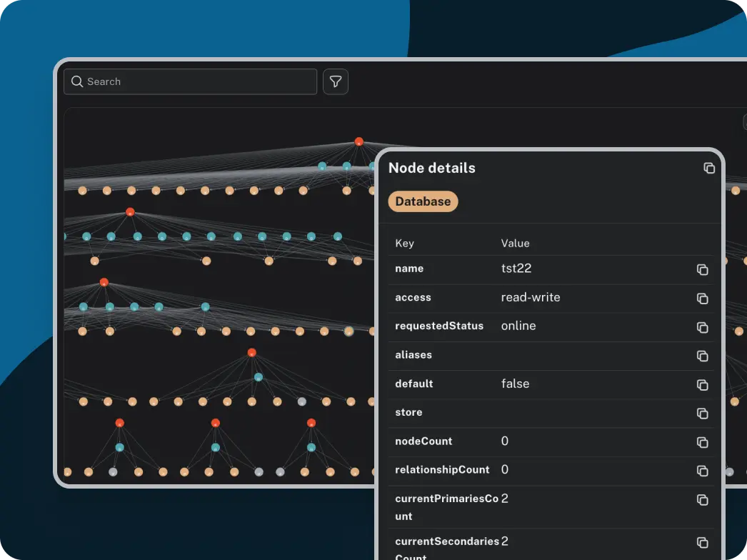747x560 pixels.
Task: Copy all node details using header copy icon
Action: (708, 168)
